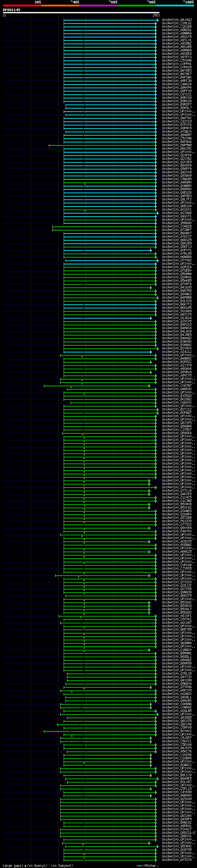The width and height of the screenshot is (197, 868).
Task: Open hit UniRef100_C1E1R8
Action: (x=177, y=26)
